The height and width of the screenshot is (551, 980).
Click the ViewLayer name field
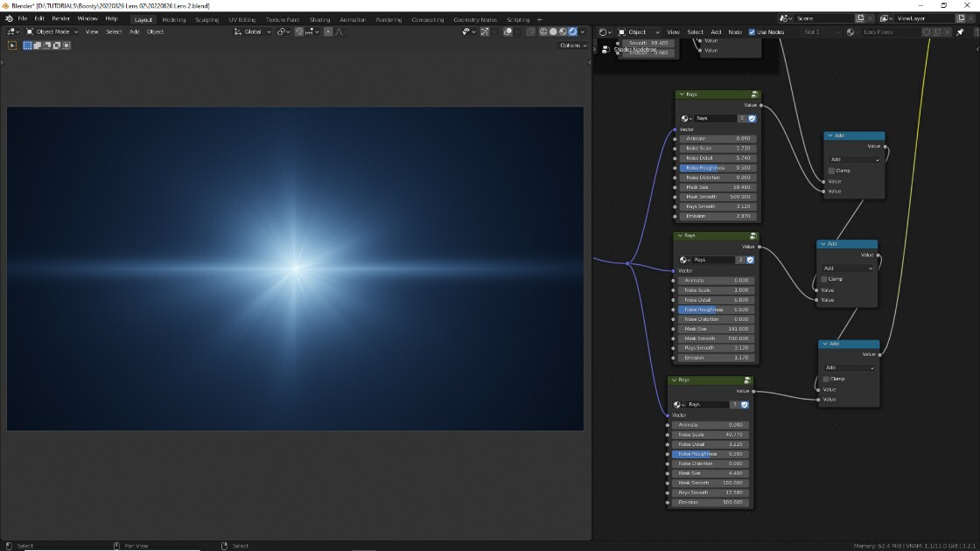(x=925, y=18)
